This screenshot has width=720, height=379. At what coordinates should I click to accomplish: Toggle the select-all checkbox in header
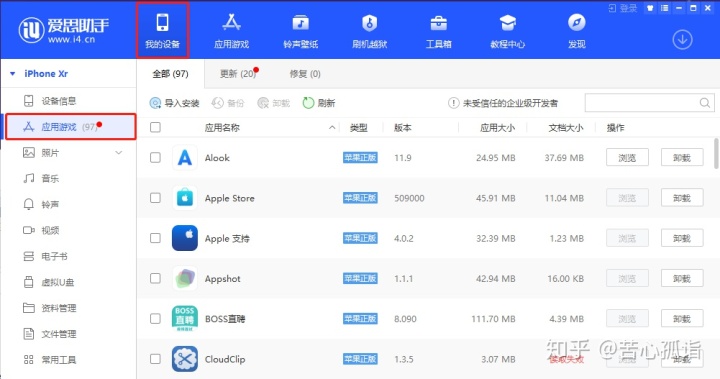(155, 127)
